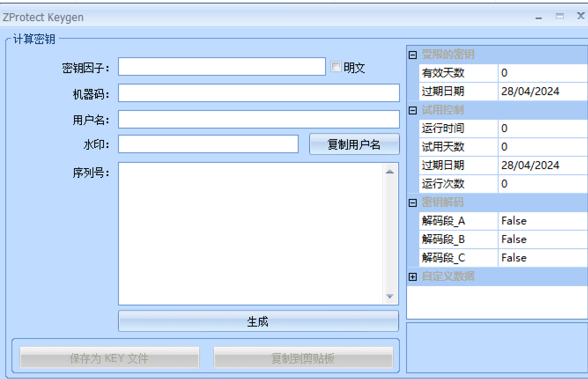
Task: Select the 试用天数 property label
Action: click(443, 147)
